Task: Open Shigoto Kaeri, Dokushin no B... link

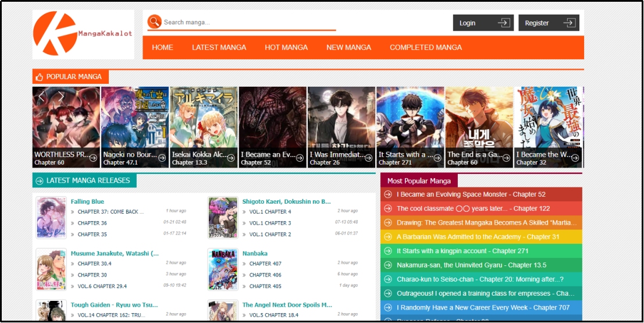Action: 287,201
